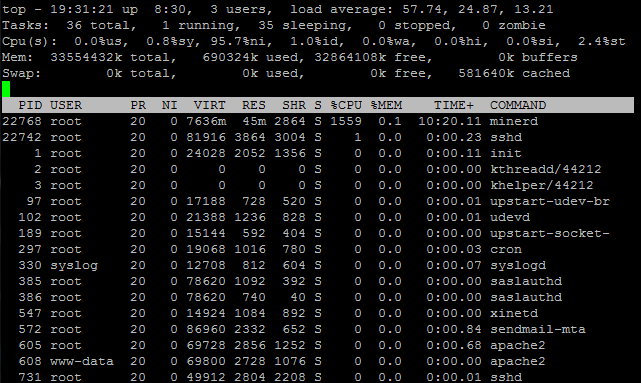Click the 10:20.11 TIME+ value

450,121
